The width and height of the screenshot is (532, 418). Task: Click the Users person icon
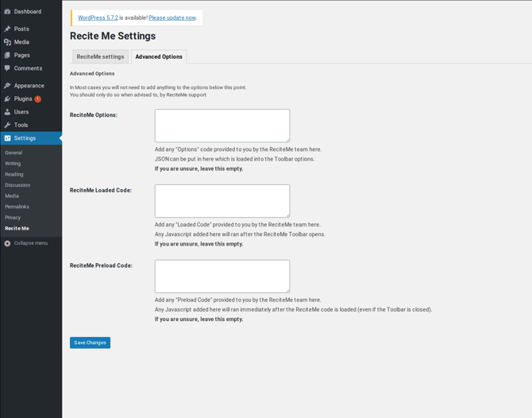click(7, 112)
